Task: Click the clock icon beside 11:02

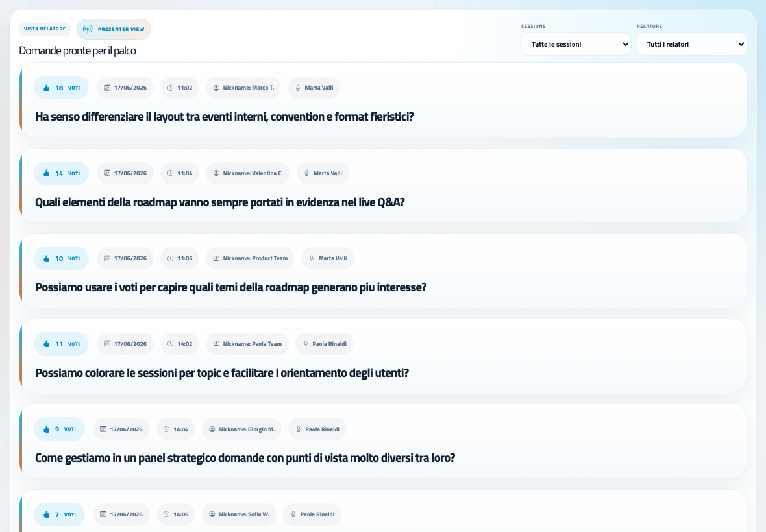Action: pyautogui.click(x=171, y=88)
